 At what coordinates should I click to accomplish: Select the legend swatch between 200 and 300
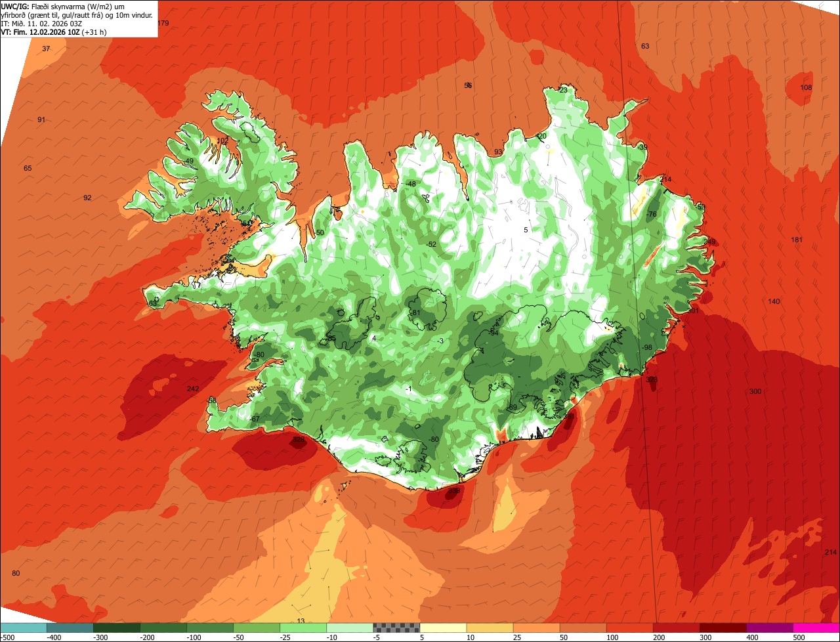coord(677,628)
